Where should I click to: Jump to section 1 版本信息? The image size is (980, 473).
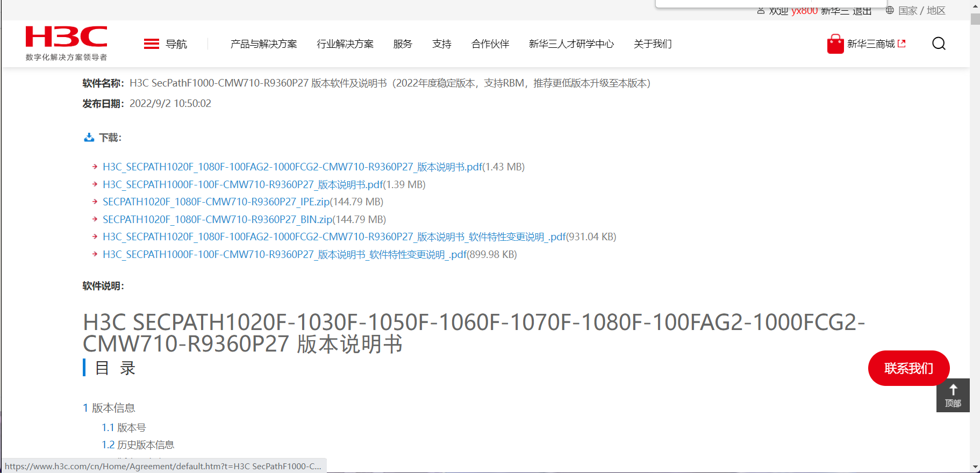click(109, 408)
